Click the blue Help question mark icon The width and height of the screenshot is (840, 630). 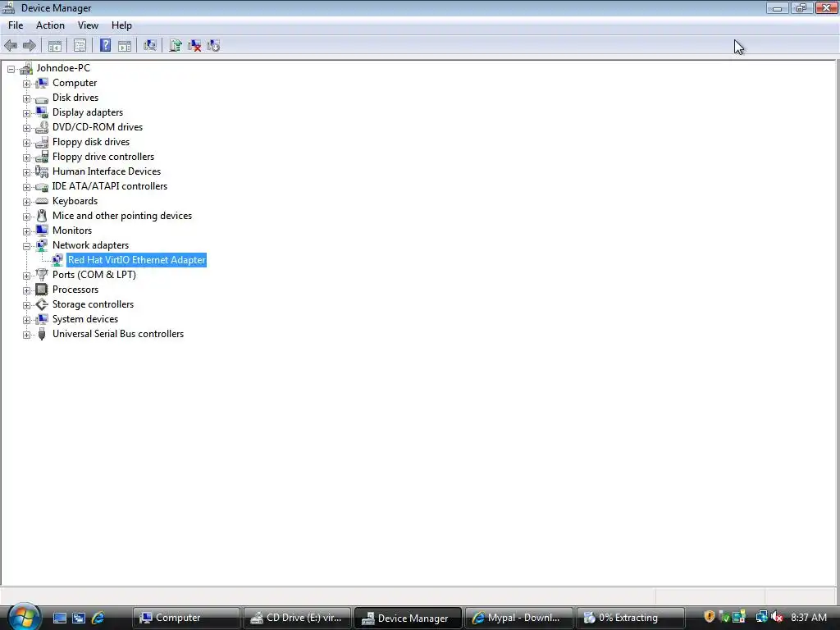(106, 46)
